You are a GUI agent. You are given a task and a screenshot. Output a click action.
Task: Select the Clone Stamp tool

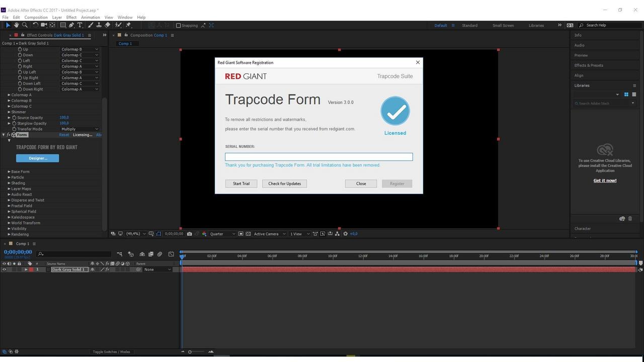tap(99, 25)
